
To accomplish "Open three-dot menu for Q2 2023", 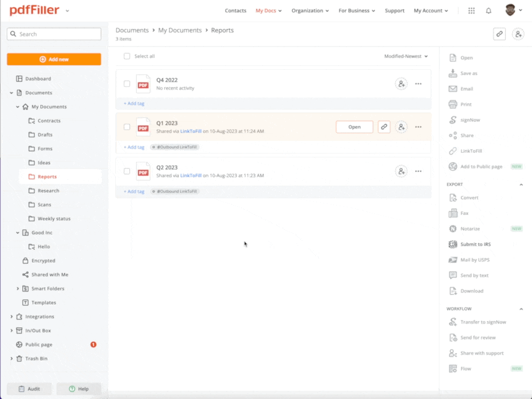I will click(x=418, y=171).
